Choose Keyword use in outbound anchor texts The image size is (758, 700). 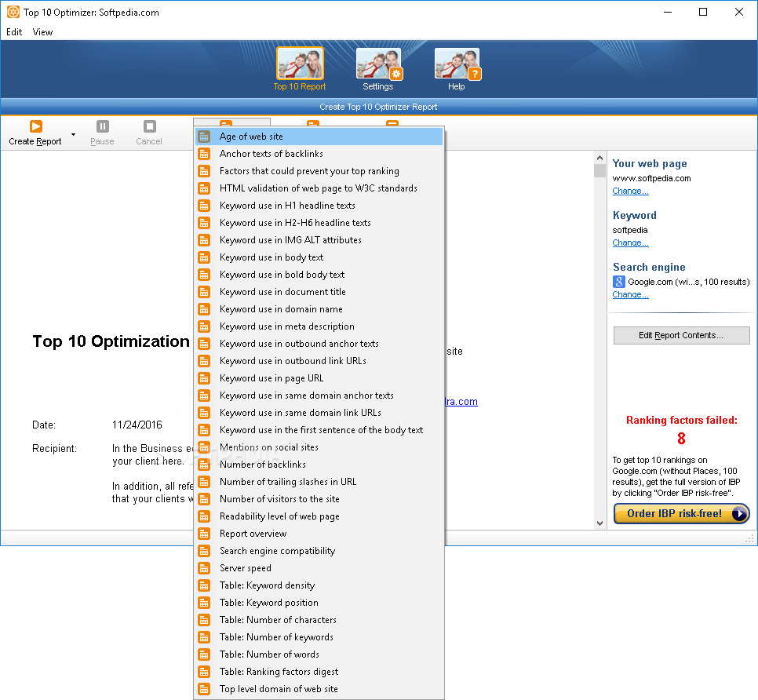coord(319,344)
